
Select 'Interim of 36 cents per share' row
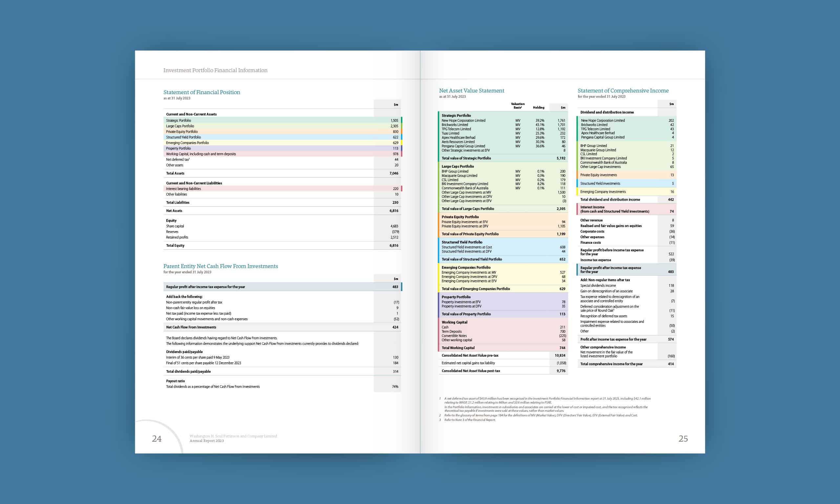point(283,357)
